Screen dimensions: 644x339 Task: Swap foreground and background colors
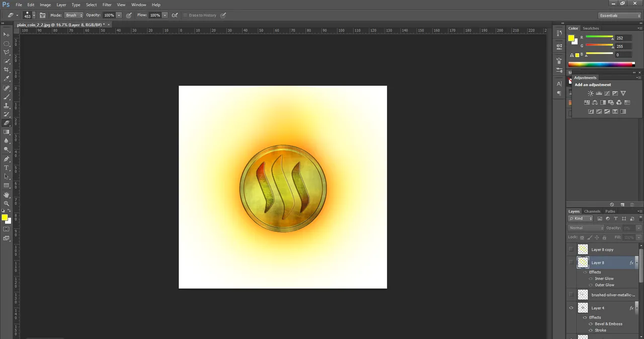point(10,211)
